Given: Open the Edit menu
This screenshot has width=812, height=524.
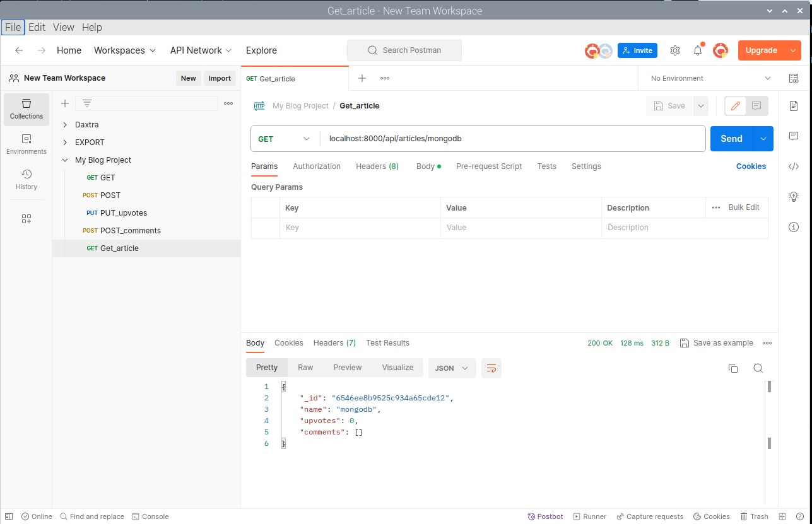Looking at the screenshot, I should pyautogui.click(x=37, y=27).
